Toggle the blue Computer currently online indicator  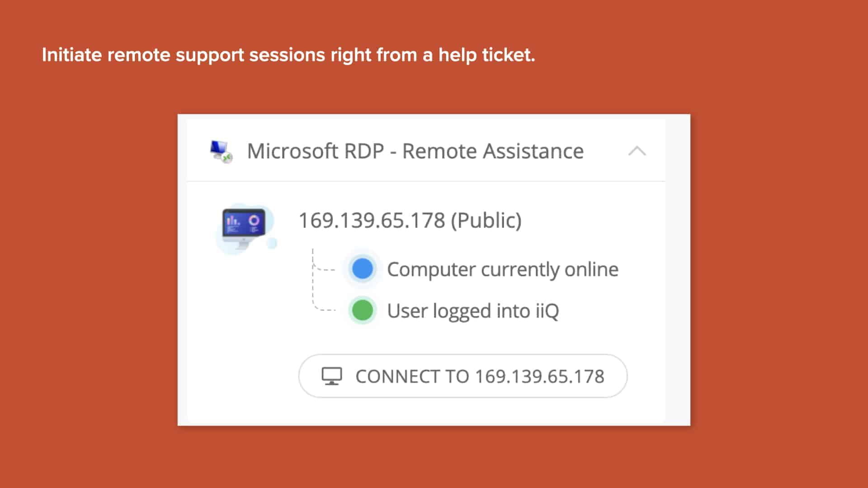pos(362,268)
